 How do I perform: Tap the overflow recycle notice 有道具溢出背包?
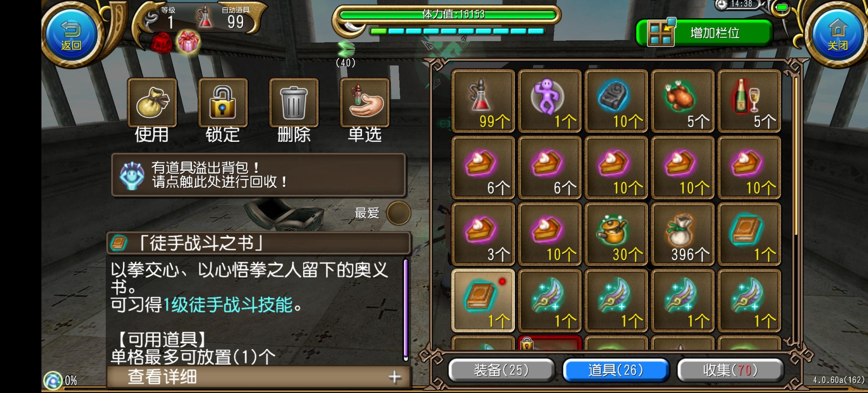(x=258, y=175)
